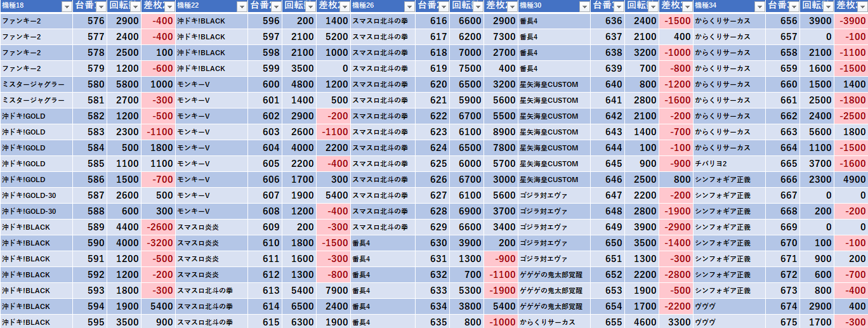Select the machine number cell 595
The width and height of the screenshot is (868, 328).
click(x=89, y=322)
